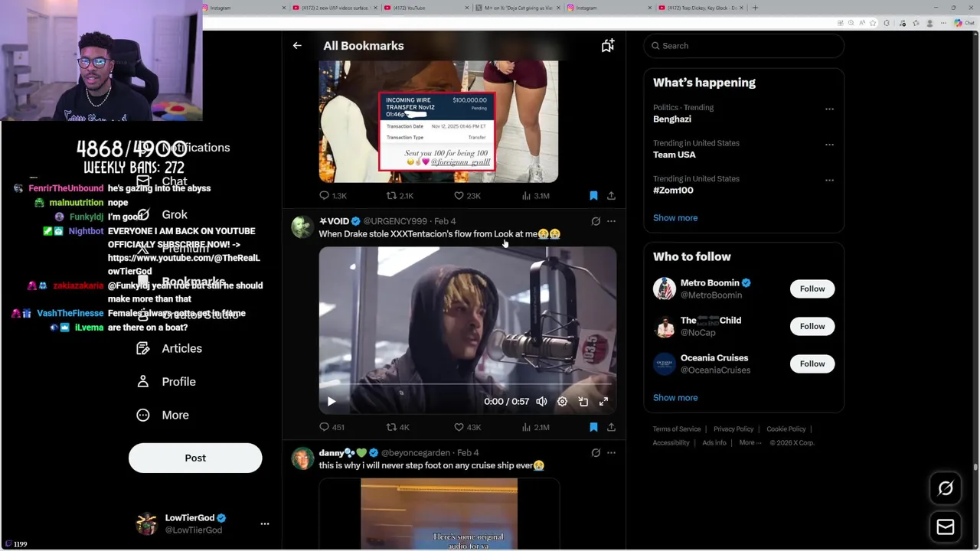Open Oceania Cruises profile picture

665,364
